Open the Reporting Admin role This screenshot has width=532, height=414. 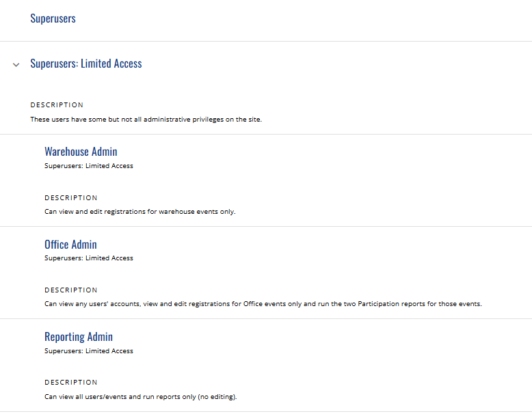79,337
